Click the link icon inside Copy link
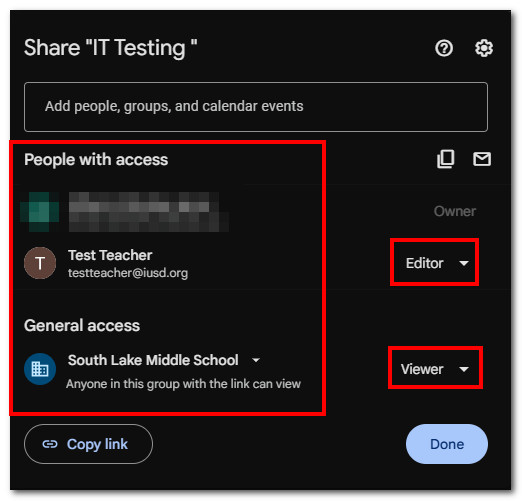Viewport: 522px width, 501px height. coord(50,444)
